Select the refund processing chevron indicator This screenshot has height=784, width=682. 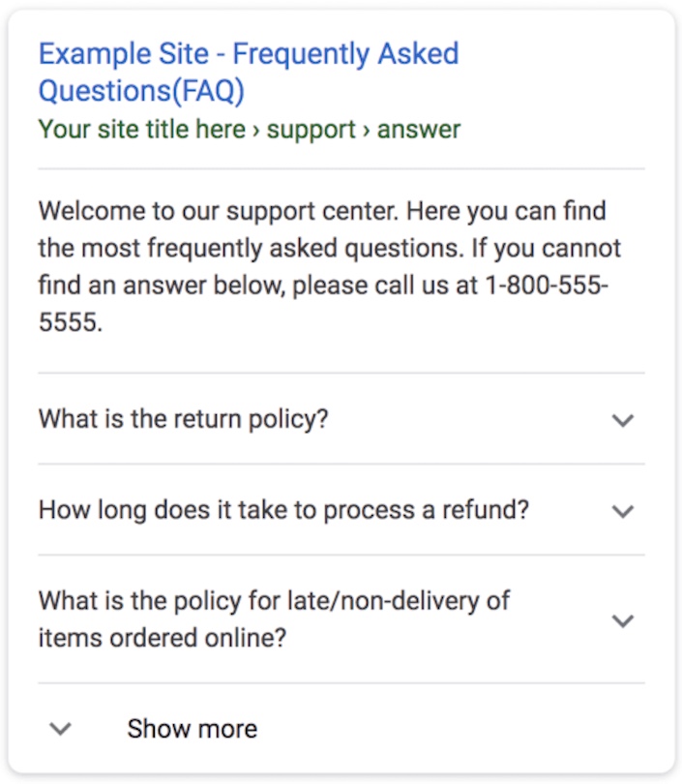tap(623, 511)
